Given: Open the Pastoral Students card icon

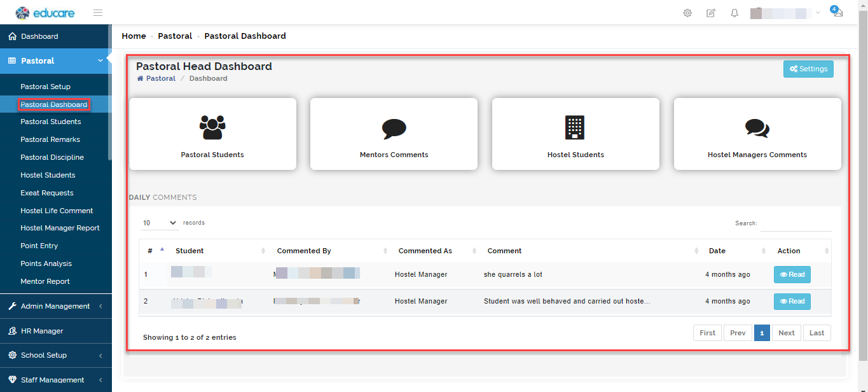Looking at the screenshot, I should coord(212,127).
